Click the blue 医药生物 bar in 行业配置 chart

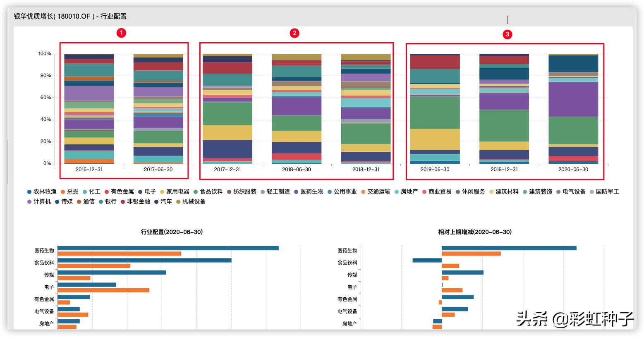(x=168, y=248)
